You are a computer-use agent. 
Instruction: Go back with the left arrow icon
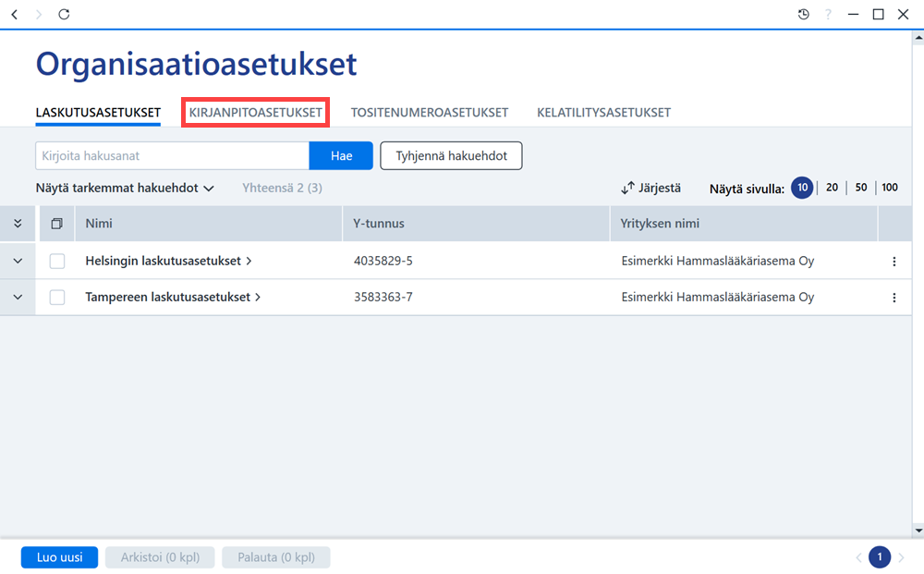[x=15, y=14]
